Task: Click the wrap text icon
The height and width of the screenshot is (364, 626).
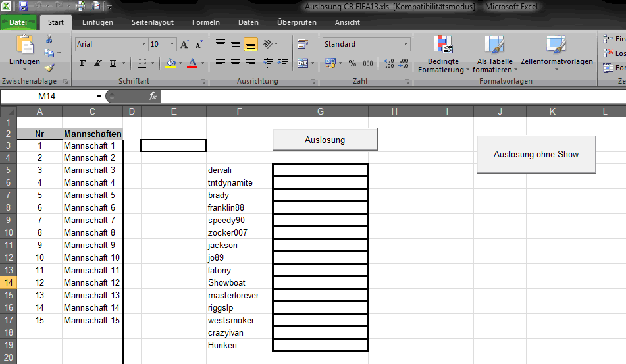Action: pos(303,44)
